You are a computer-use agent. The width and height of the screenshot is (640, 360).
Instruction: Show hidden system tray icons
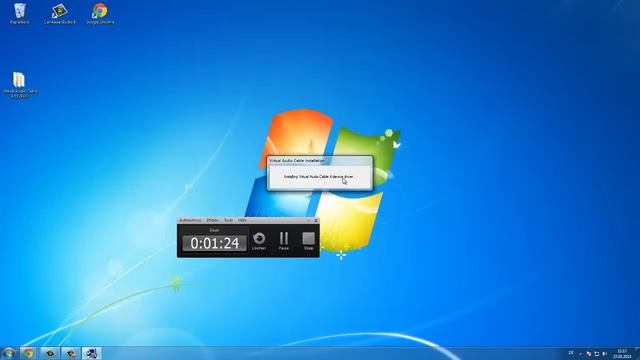click(x=580, y=353)
